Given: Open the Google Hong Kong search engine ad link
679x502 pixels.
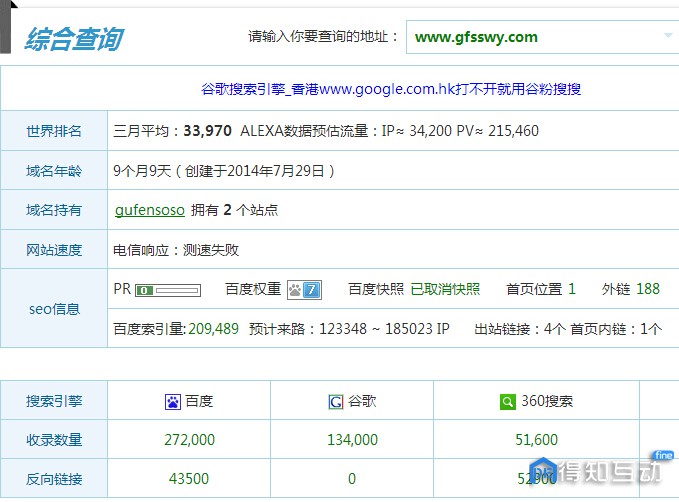Looking at the screenshot, I should 391,89.
